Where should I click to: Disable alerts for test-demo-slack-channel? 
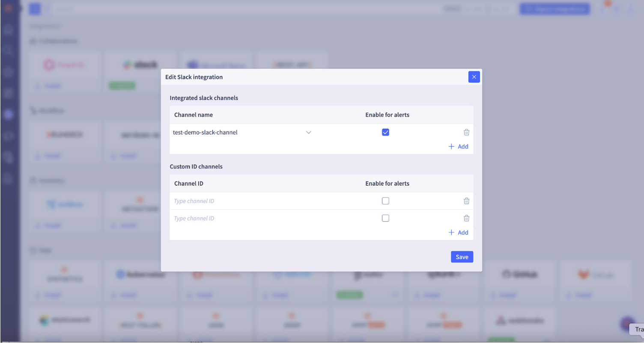pyautogui.click(x=385, y=132)
